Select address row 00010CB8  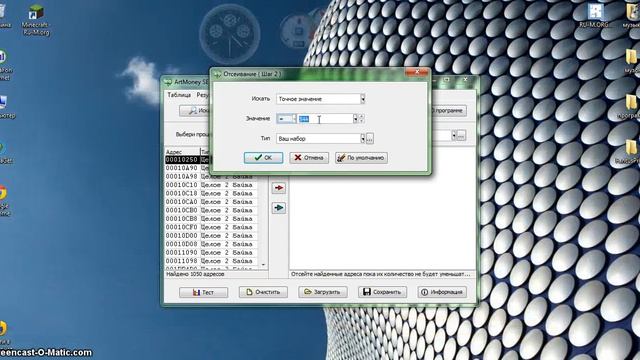point(211,218)
